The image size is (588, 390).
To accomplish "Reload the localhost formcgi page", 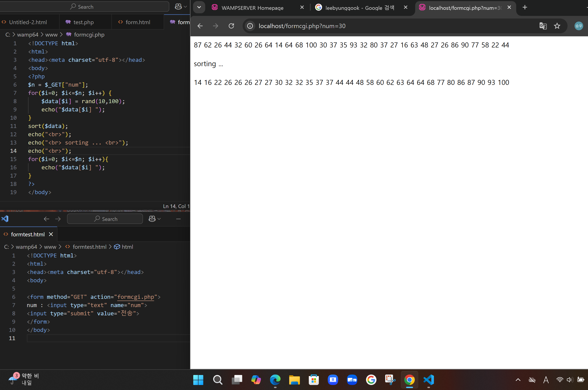I will (231, 26).
